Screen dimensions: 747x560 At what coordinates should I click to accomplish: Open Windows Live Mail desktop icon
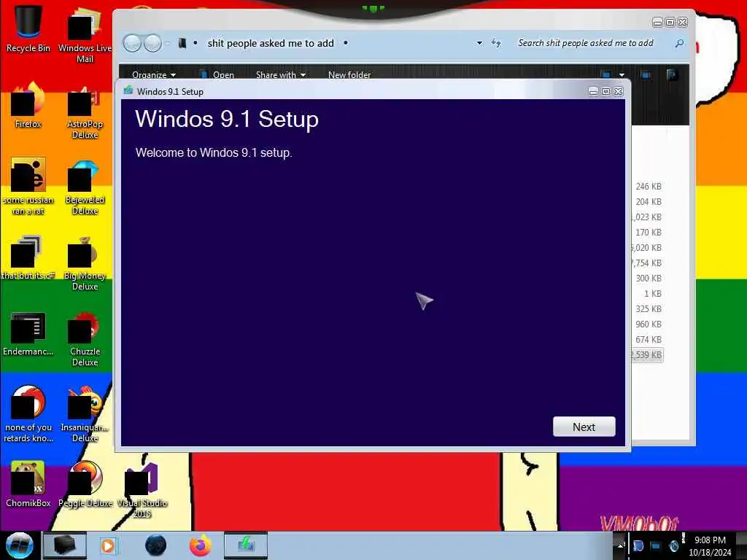point(85,34)
